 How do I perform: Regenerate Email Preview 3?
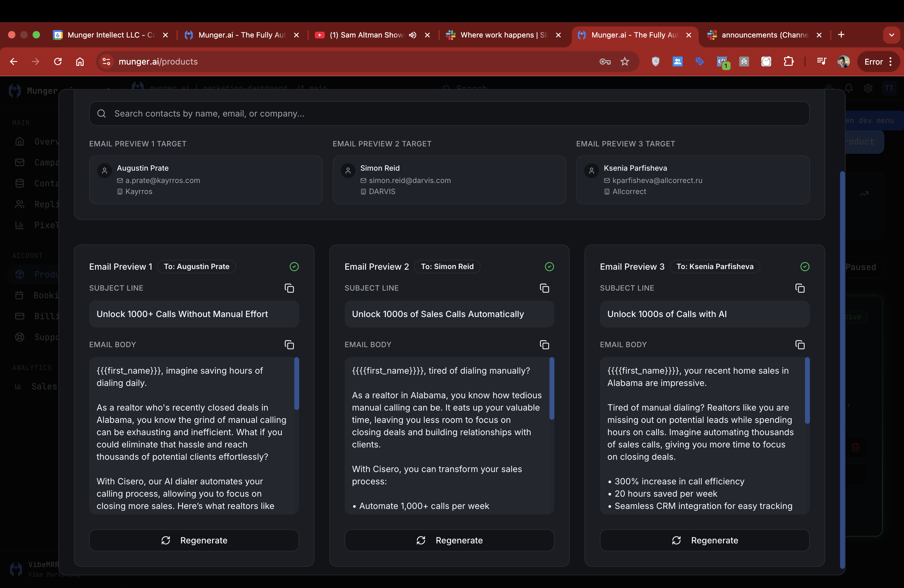704,540
